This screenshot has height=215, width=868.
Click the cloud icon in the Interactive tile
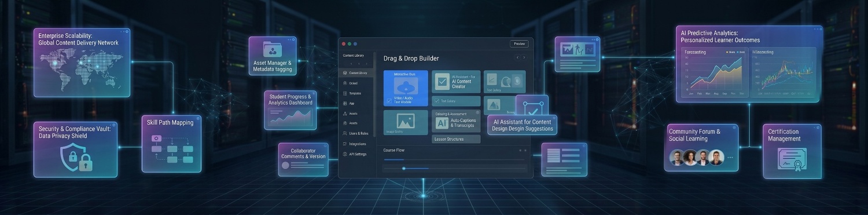point(406,86)
